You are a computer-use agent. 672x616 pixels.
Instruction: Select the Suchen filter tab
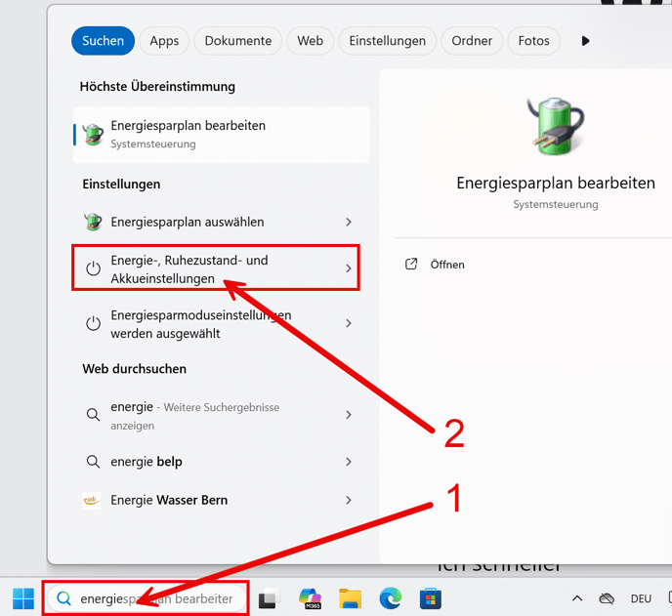point(103,41)
